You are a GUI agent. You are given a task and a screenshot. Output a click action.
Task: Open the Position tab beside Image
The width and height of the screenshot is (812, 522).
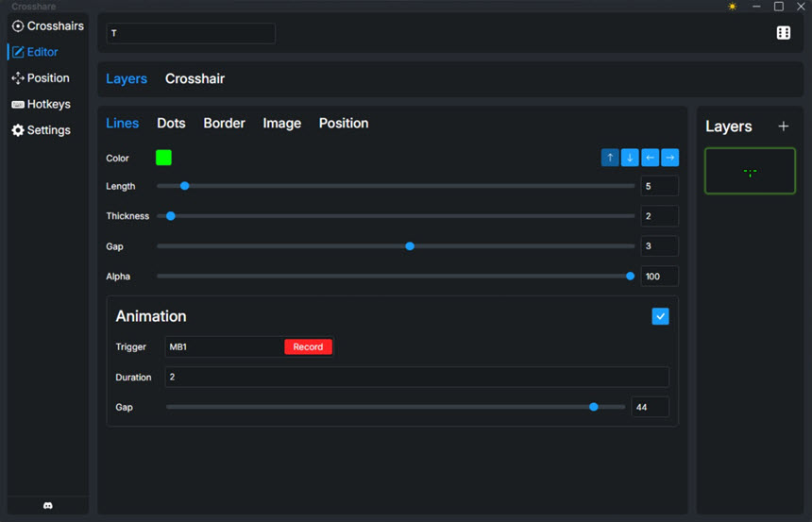click(x=344, y=124)
